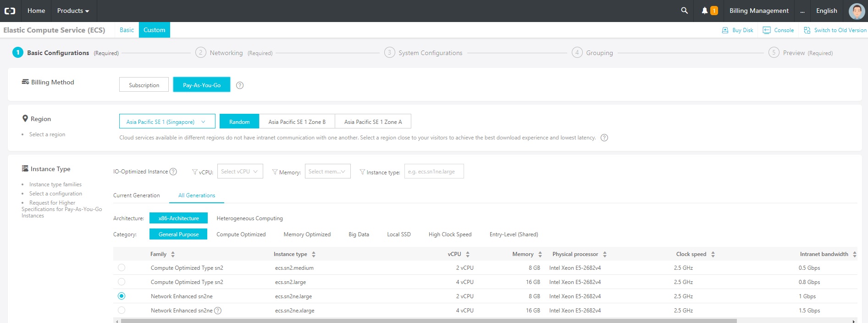Choose Pay-As-You-Go billing method
Viewport: 868px width, 323px height.
point(202,85)
